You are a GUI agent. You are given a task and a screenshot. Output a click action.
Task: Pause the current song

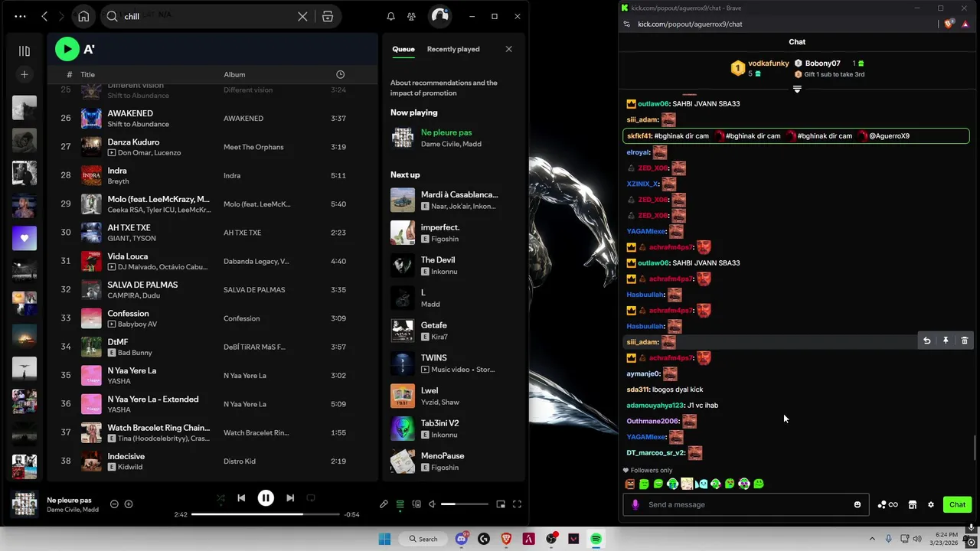pos(266,498)
